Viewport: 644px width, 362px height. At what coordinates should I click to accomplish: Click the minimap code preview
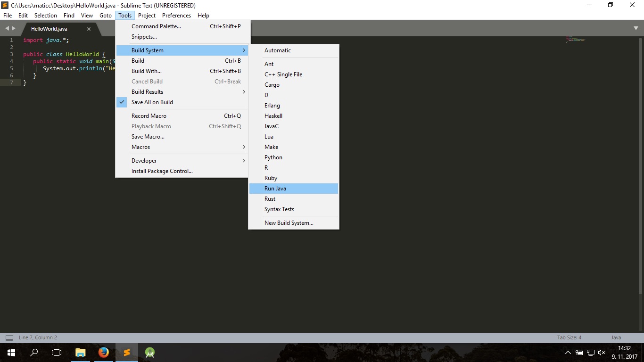click(575, 39)
